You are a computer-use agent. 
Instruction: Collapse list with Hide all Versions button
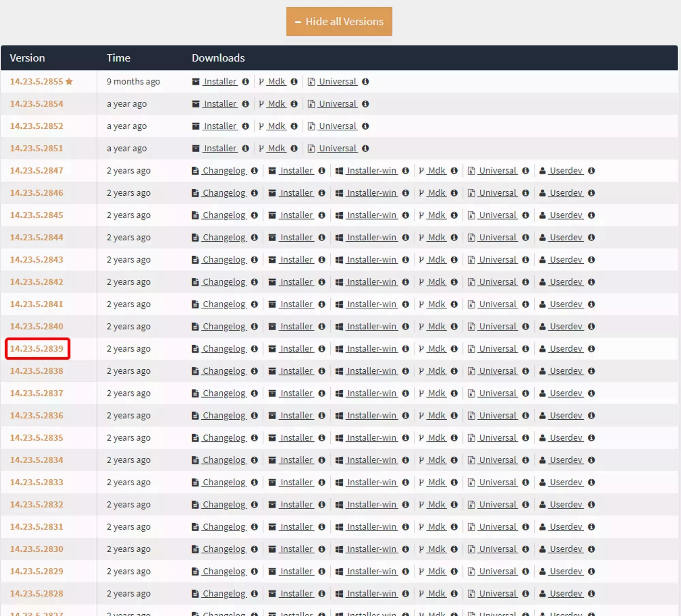339,21
